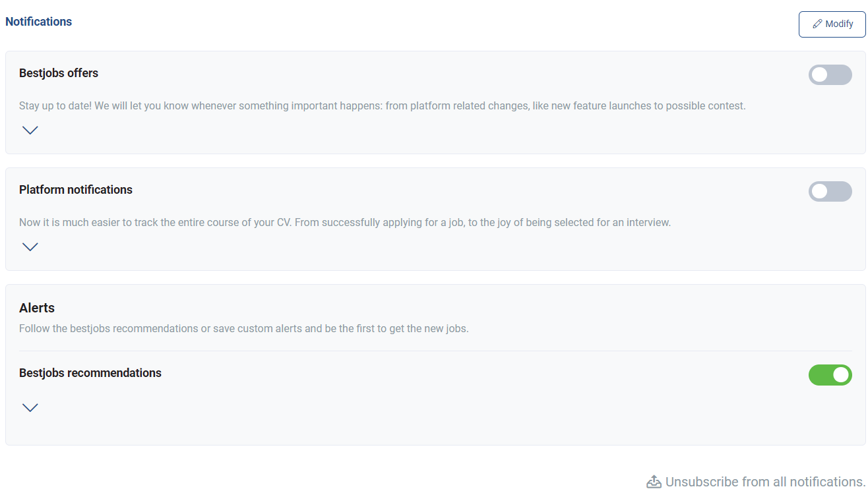Click 'Follow the bestjobs recommendations' description
This screenshot has height=491, width=868.
244,328
